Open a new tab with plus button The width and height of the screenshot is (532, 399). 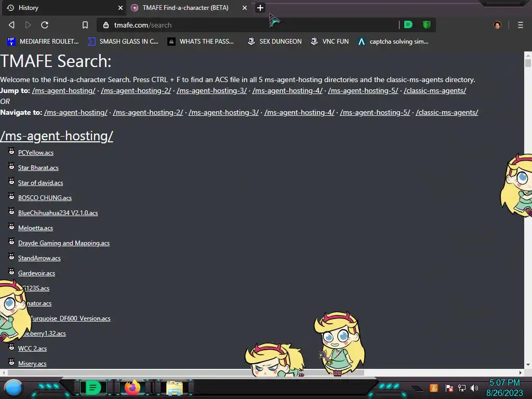pyautogui.click(x=260, y=8)
